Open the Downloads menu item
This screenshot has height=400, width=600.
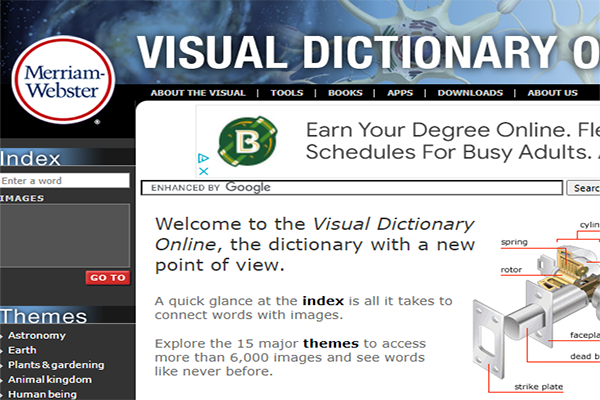tap(470, 93)
